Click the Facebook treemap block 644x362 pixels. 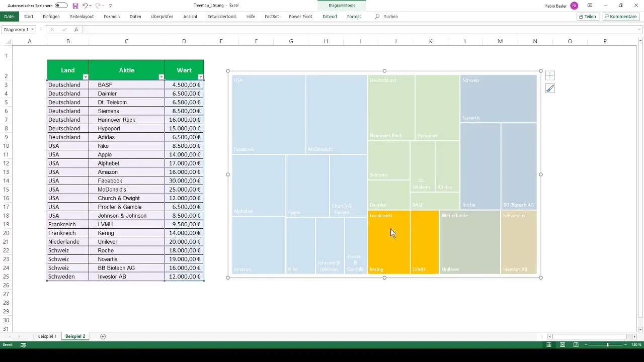pos(269,114)
